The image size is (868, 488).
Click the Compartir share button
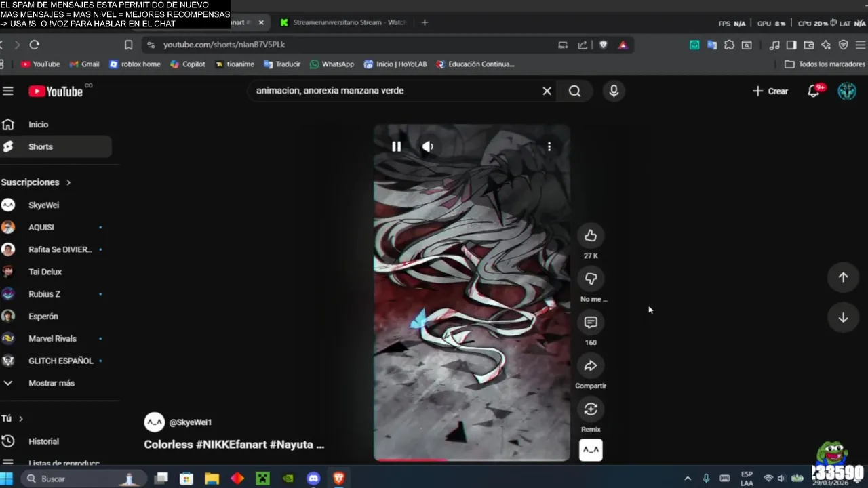tap(591, 366)
